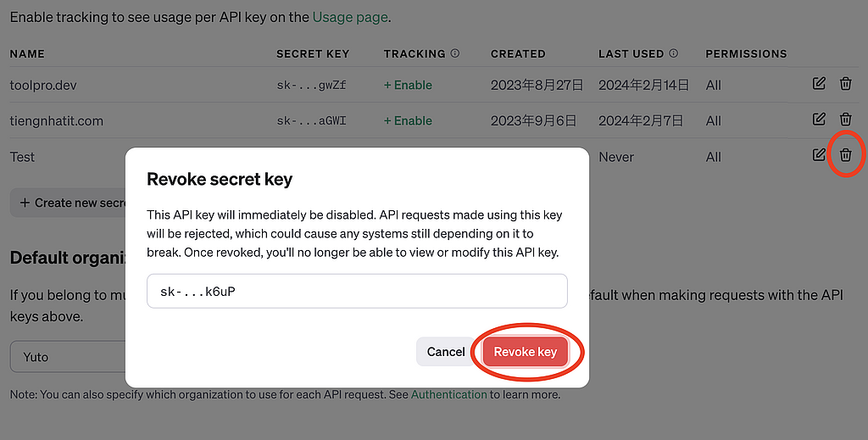Click info icon beside Tracking header
This screenshot has width=868, height=440.
point(455,53)
